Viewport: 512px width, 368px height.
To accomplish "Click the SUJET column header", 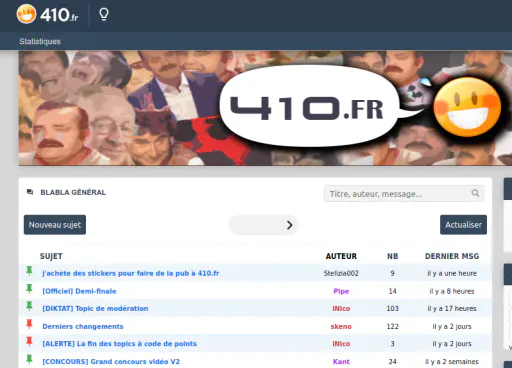I will click(51, 256).
